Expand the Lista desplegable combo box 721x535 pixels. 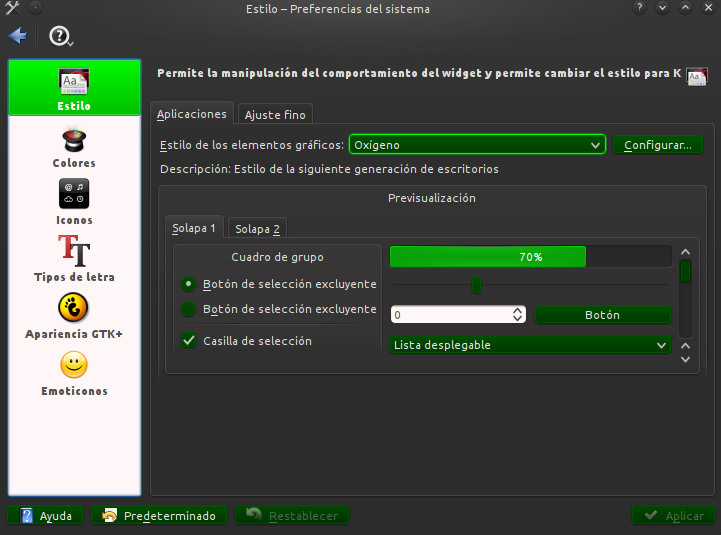pyautogui.click(x=530, y=345)
